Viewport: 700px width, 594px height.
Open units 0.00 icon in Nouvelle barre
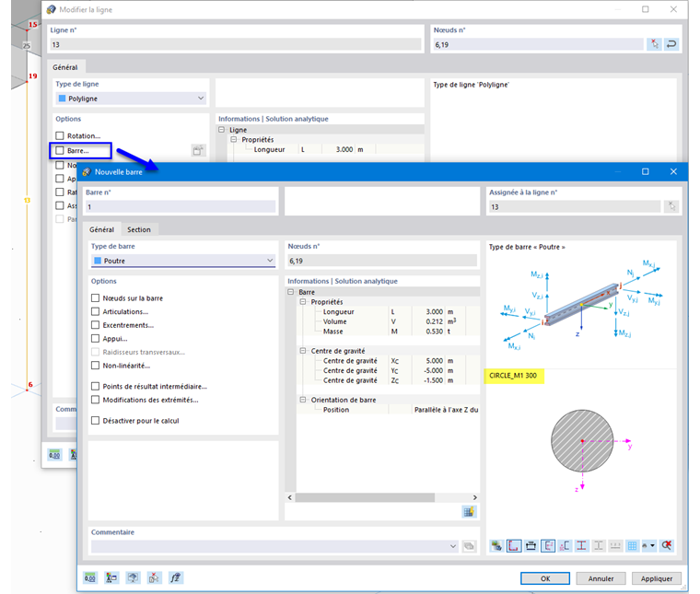pyautogui.click(x=90, y=578)
